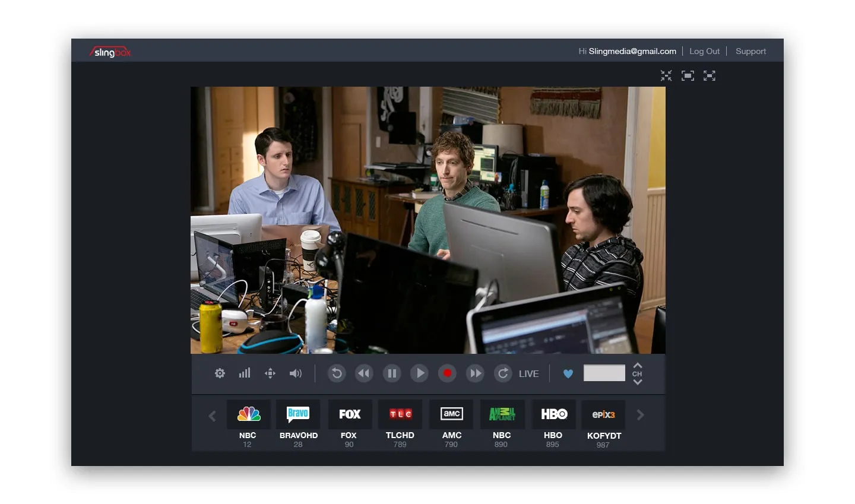The image size is (855, 504).
Task: Go up one channel with CH arrow
Action: [x=638, y=365]
